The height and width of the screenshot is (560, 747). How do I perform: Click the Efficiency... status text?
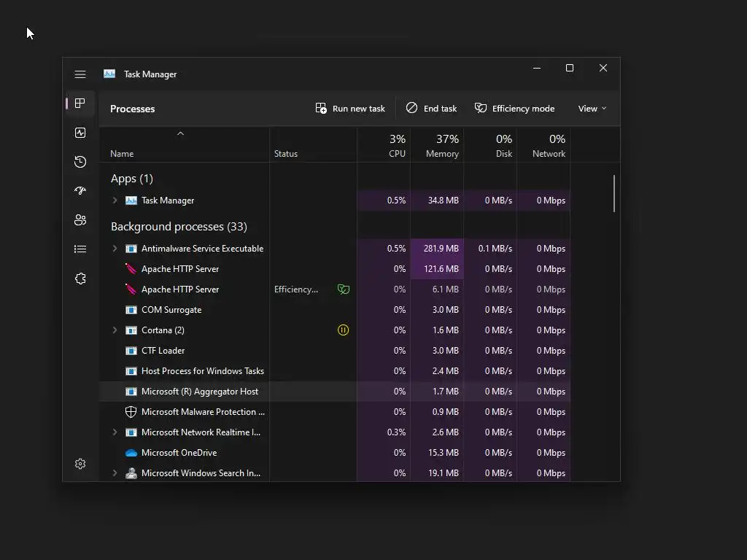click(x=296, y=289)
